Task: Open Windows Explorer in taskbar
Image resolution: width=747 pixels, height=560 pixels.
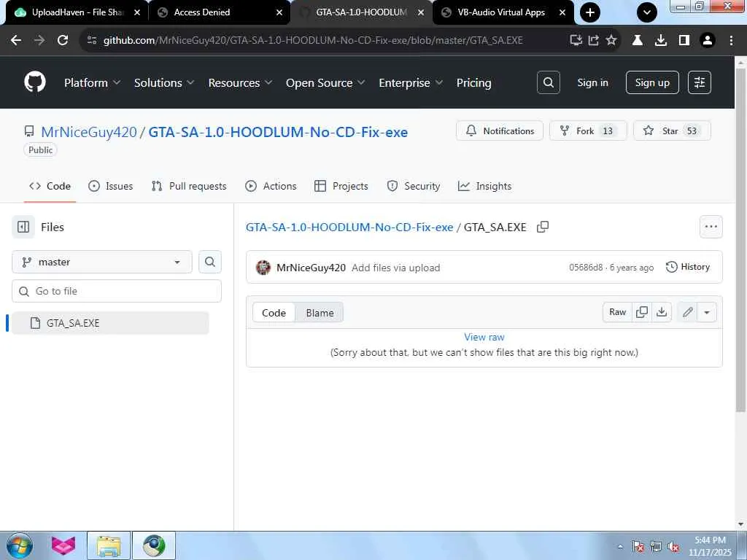Action: (109, 545)
